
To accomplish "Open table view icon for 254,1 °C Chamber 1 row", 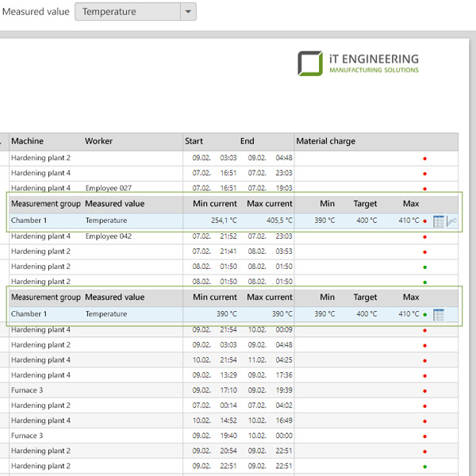I will [439, 221].
